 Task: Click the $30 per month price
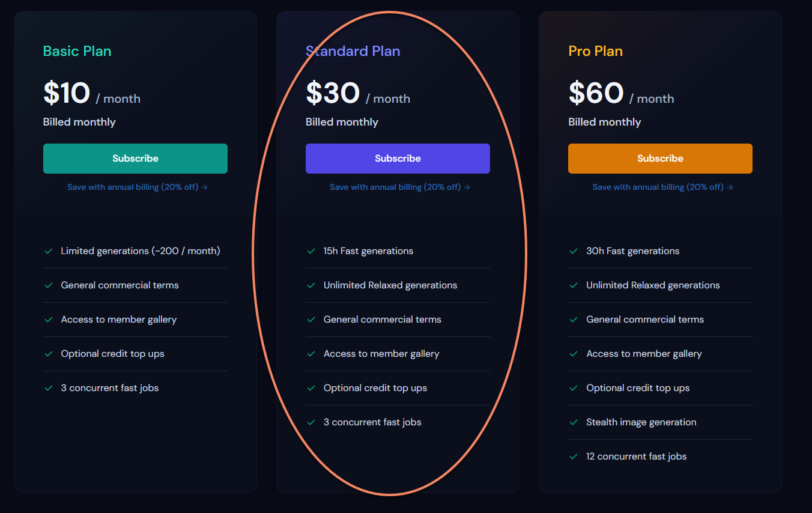333,94
